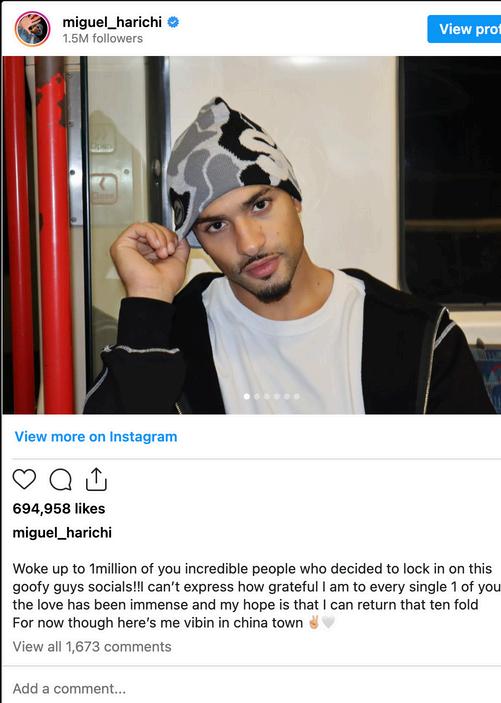Open the subway photo of the post
Screen dimensions: 501x703
click(251, 235)
